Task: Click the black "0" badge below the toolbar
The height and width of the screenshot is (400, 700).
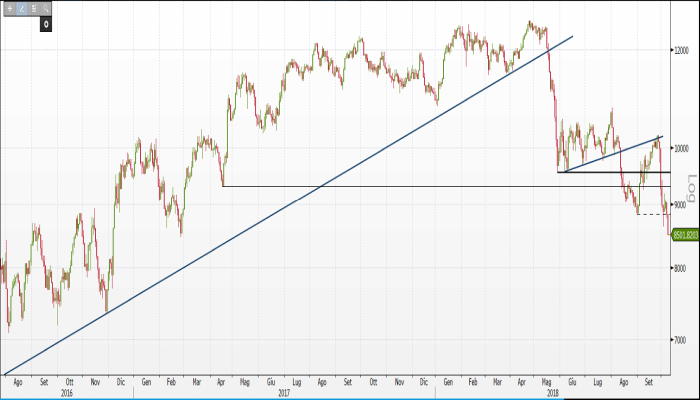Action: pos(46,22)
